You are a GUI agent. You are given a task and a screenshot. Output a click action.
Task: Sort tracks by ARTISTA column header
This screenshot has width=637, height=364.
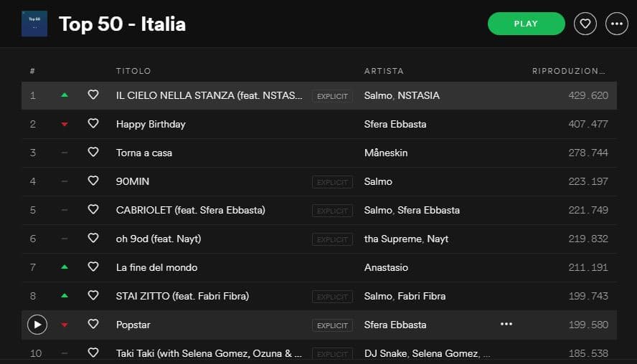point(384,71)
